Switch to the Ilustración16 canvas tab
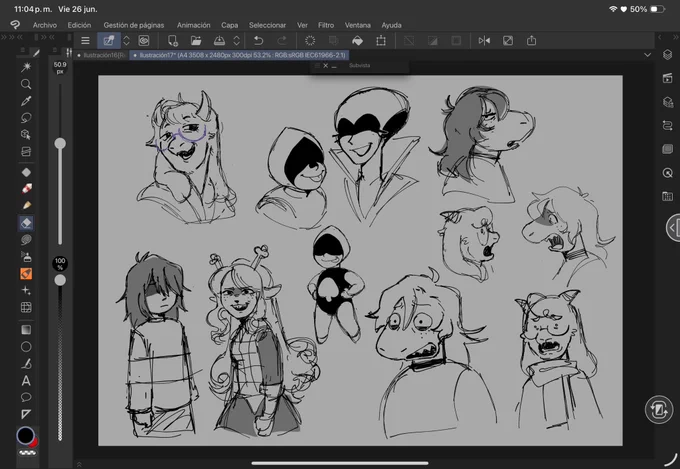This screenshot has width=680, height=469. point(102,55)
